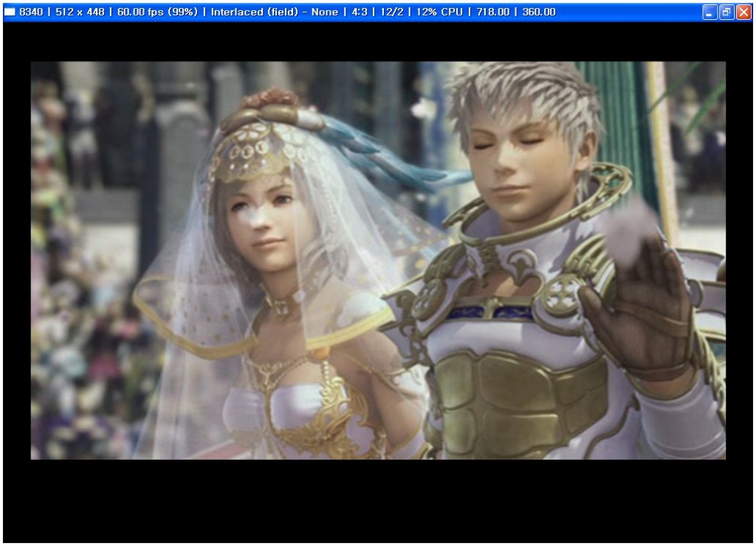Click the '60.00 fps (99%)' text
Viewport: 756px width, 546px height.
[x=158, y=12]
